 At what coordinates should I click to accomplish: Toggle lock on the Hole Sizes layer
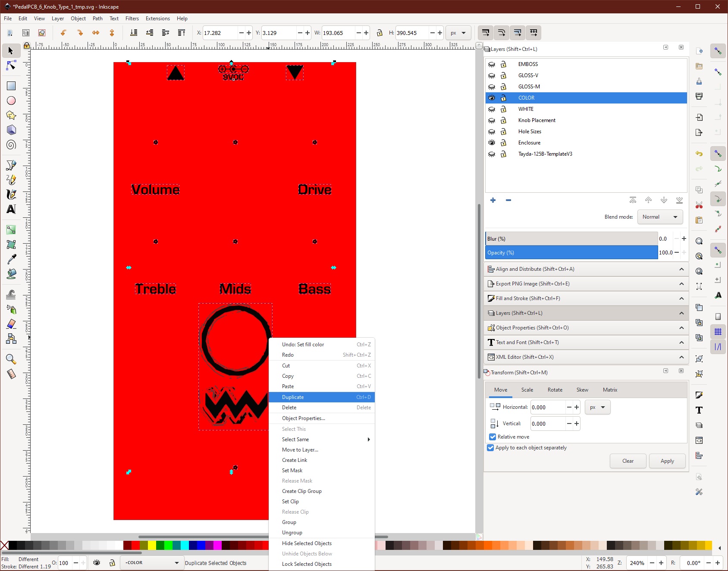pyautogui.click(x=503, y=132)
